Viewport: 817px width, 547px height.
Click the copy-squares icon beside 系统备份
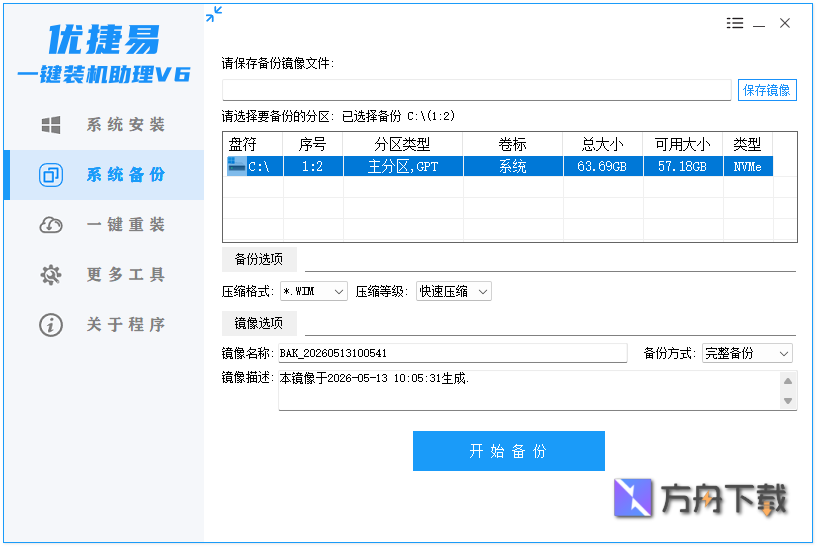click(x=51, y=175)
